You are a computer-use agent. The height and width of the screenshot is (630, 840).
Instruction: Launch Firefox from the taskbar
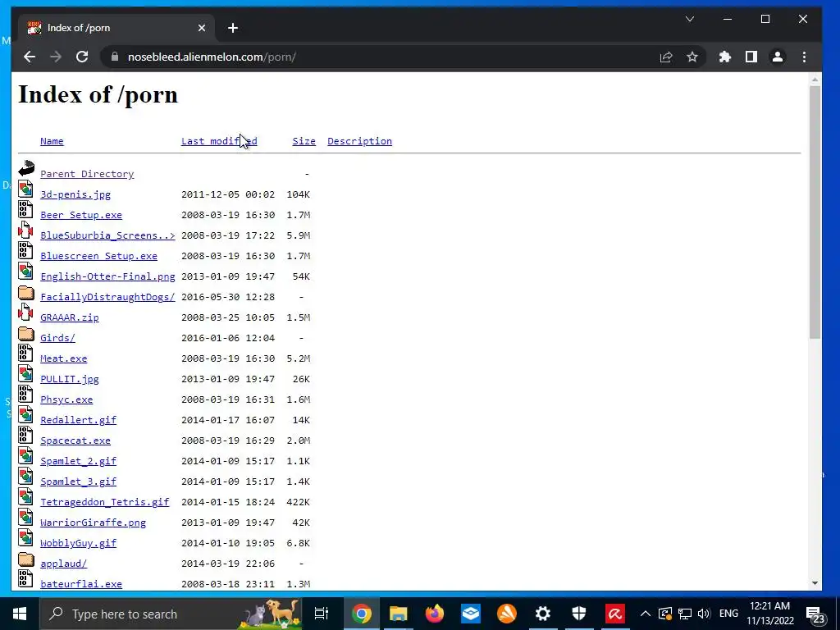(x=435, y=614)
